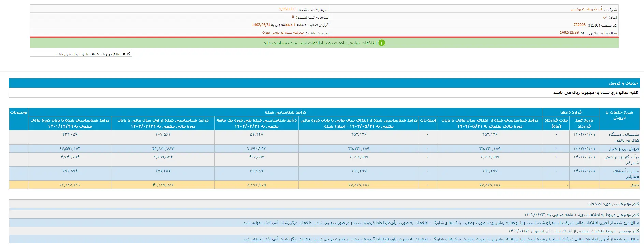Click the value ۴,۷۴۱,۰۹۴
644x248 pixels.
pos(70,157)
